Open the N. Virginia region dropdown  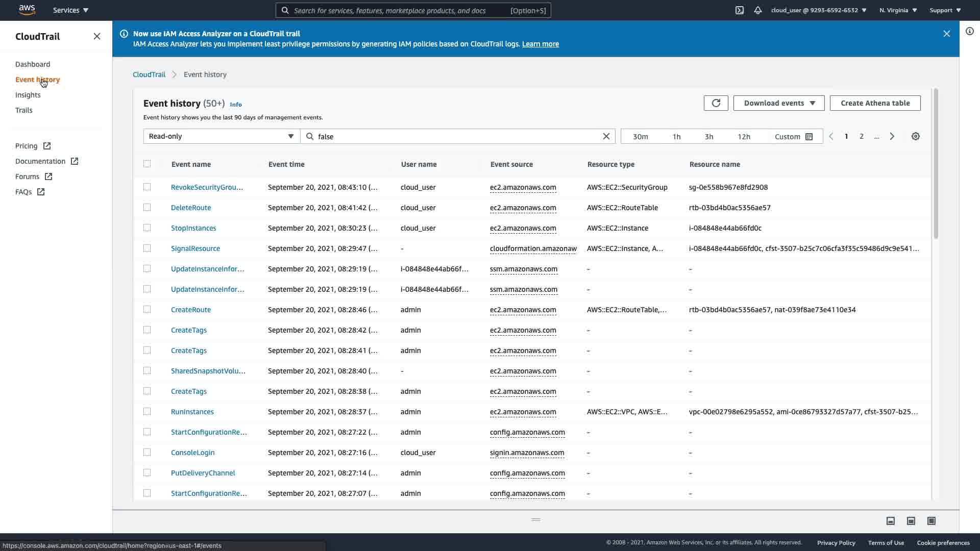[898, 10]
